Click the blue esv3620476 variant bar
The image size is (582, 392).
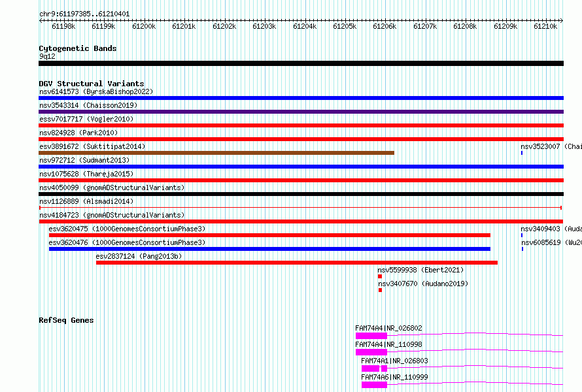(269, 249)
